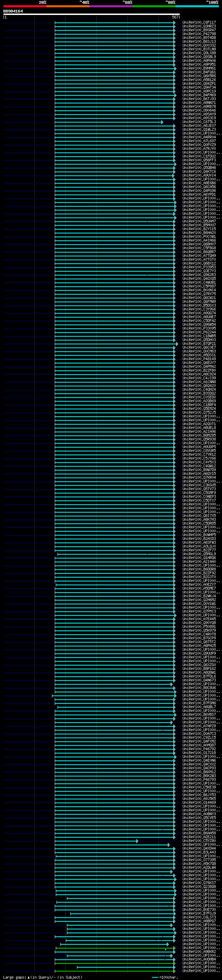
Task: Click the UniRef100_Q2H6M2 label
Action: [x=199, y=600]
